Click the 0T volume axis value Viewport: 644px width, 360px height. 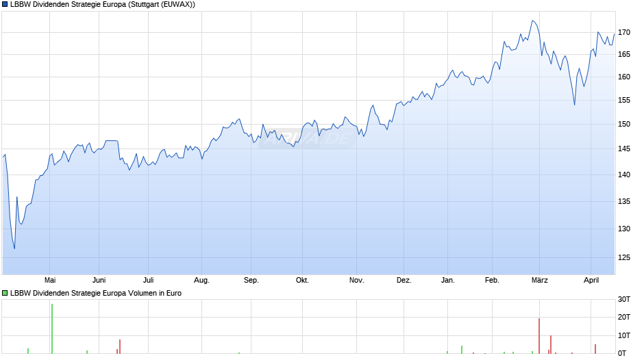tap(622, 353)
